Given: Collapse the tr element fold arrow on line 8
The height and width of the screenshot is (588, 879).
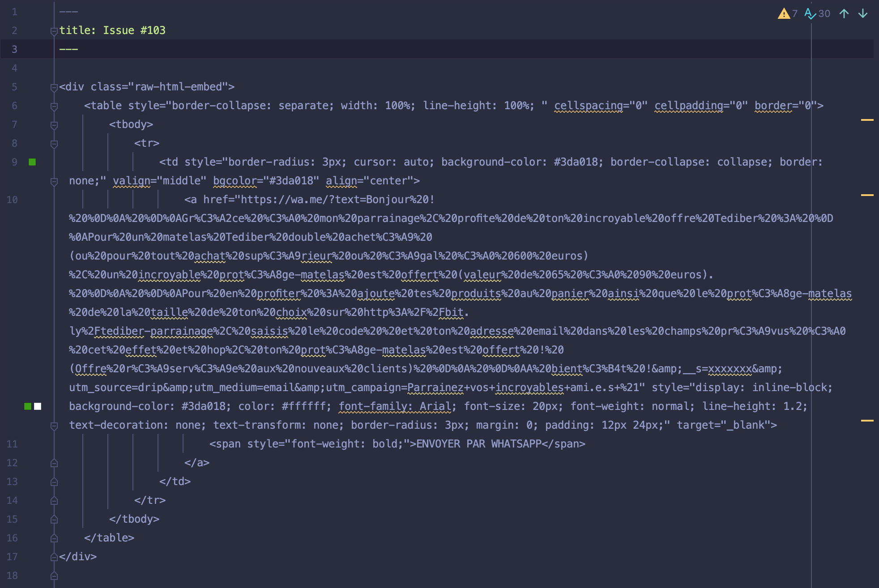Looking at the screenshot, I should coord(54,143).
